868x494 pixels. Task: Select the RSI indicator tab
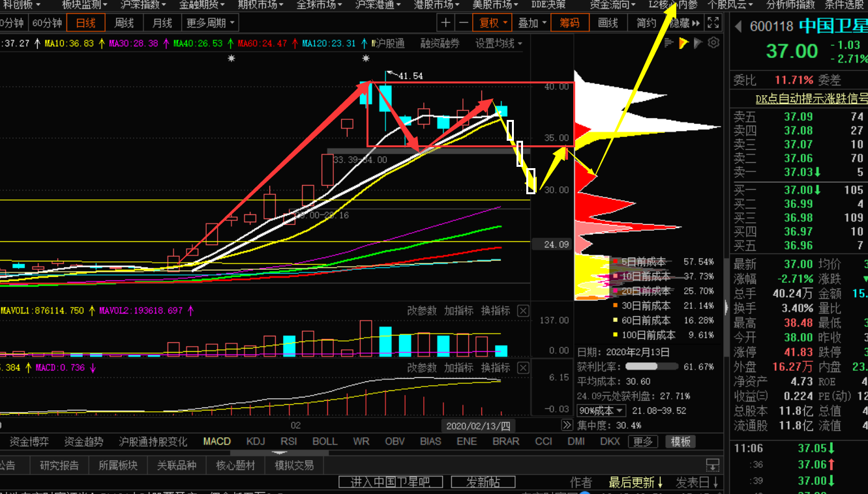point(289,441)
